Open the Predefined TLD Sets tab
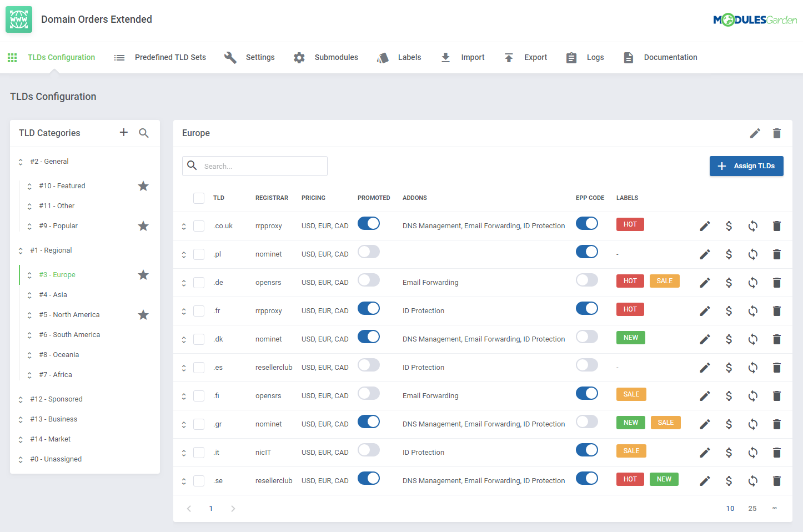 (x=160, y=57)
